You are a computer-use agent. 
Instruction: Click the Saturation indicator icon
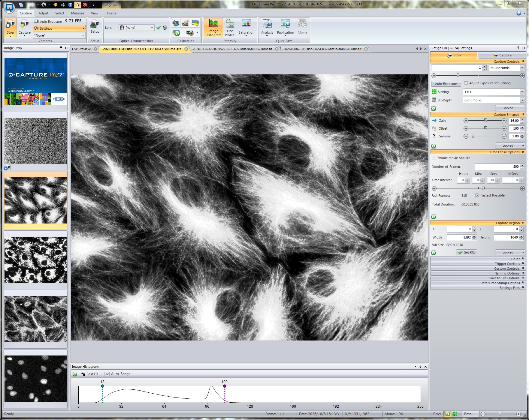pyautogui.click(x=246, y=24)
